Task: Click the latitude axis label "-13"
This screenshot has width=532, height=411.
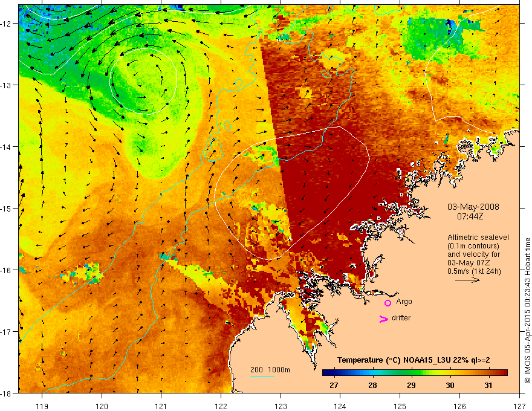Action: point(6,85)
